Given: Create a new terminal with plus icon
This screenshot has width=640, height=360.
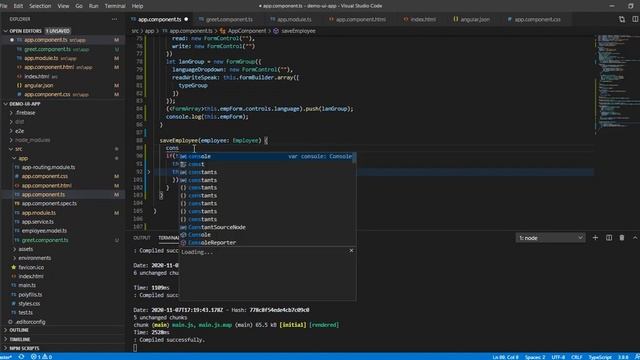Looking at the screenshot, I should point(595,238).
